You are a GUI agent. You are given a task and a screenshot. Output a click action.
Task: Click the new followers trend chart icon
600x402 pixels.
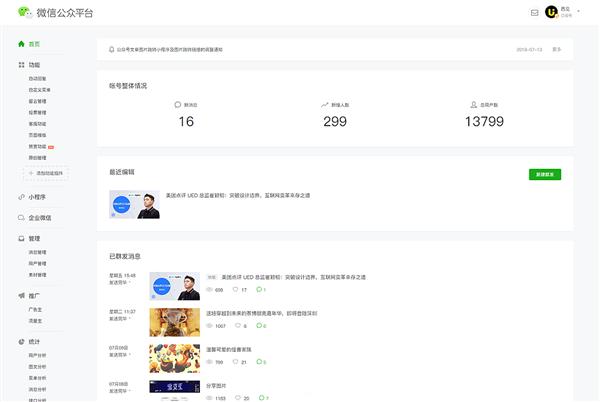click(x=325, y=104)
